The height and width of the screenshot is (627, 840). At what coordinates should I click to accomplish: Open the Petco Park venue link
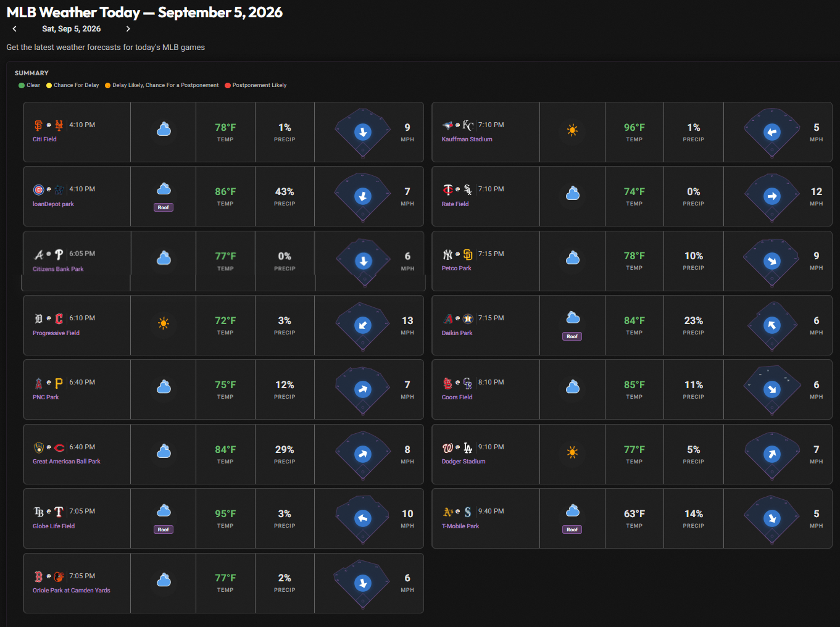(x=456, y=268)
